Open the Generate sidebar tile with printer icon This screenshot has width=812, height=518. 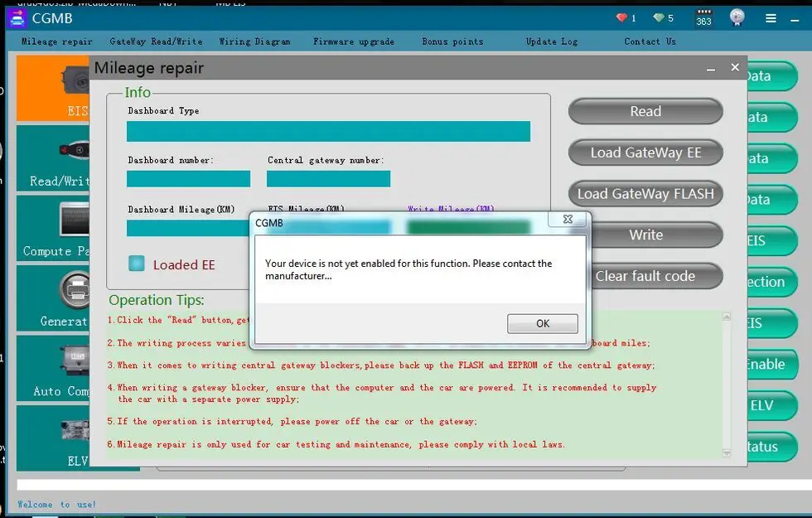pyautogui.click(x=53, y=298)
